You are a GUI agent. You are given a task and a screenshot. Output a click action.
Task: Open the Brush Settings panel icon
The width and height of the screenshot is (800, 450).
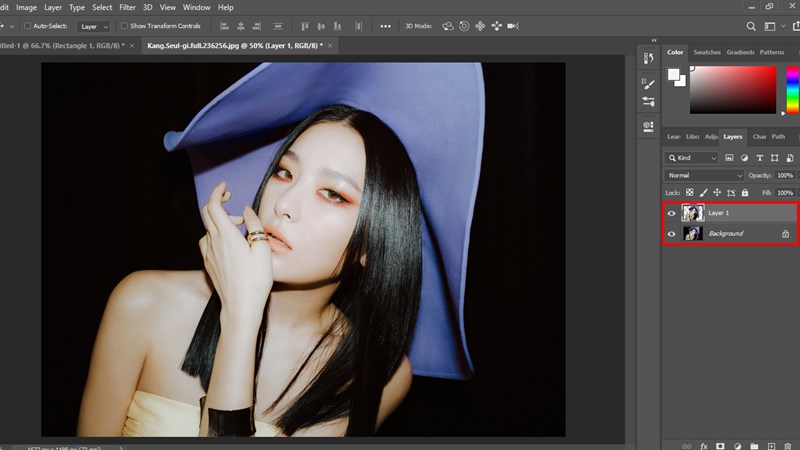(648, 84)
